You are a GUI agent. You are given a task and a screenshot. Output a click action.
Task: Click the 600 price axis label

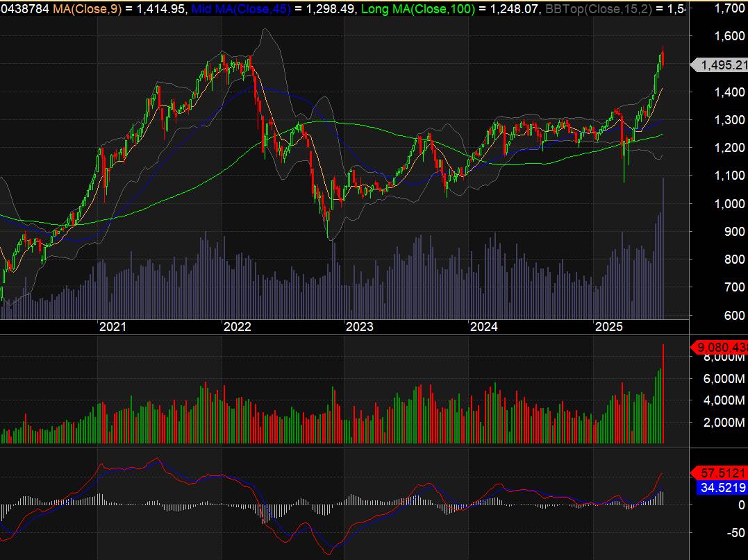point(733,316)
